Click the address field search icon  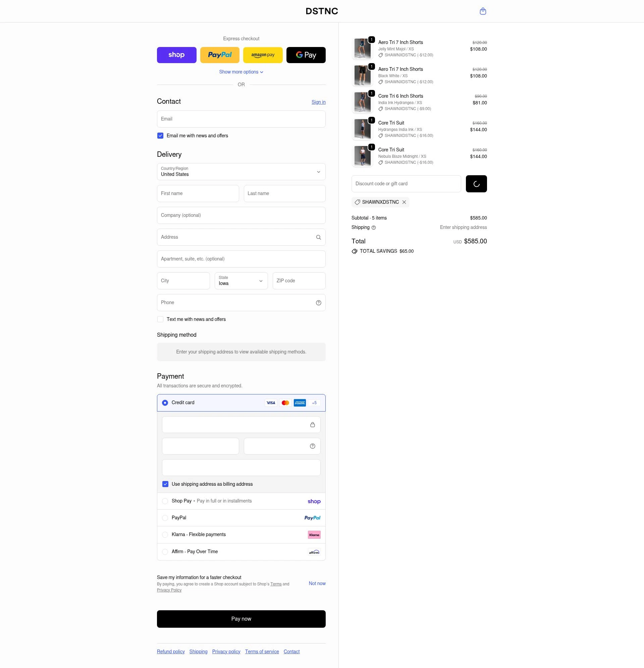click(x=318, y=237)
